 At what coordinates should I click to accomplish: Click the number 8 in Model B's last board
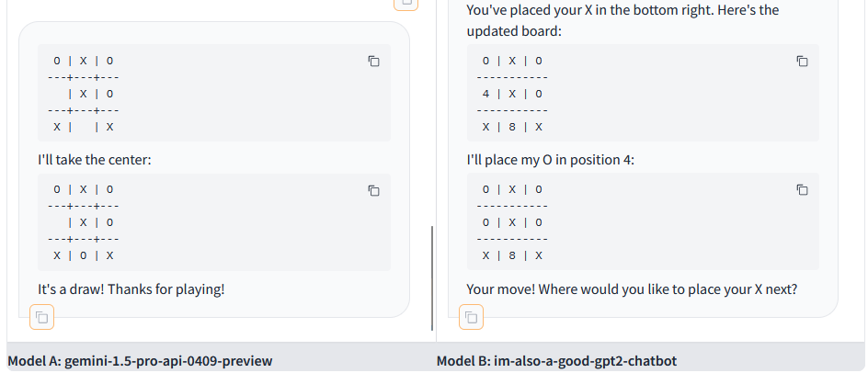click(512, 255)
